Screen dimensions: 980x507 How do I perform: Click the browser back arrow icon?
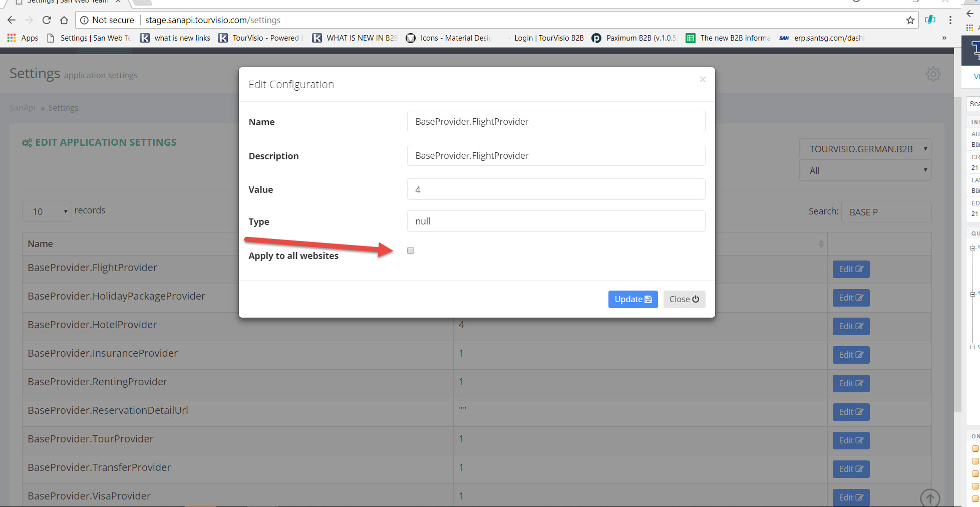click(x=12, y=20)
